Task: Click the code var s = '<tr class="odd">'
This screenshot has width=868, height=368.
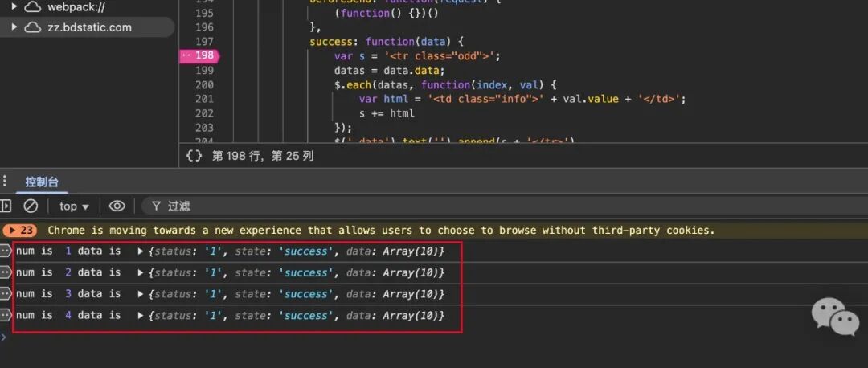Action: pyautogui.click(x=417, y=56)
